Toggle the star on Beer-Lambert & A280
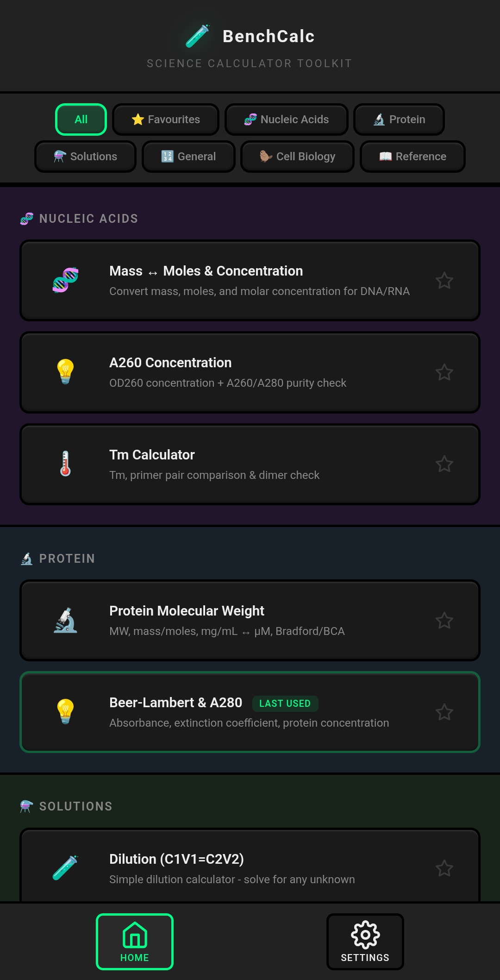This screenshot has width=500, height=980. coord(444,712)
